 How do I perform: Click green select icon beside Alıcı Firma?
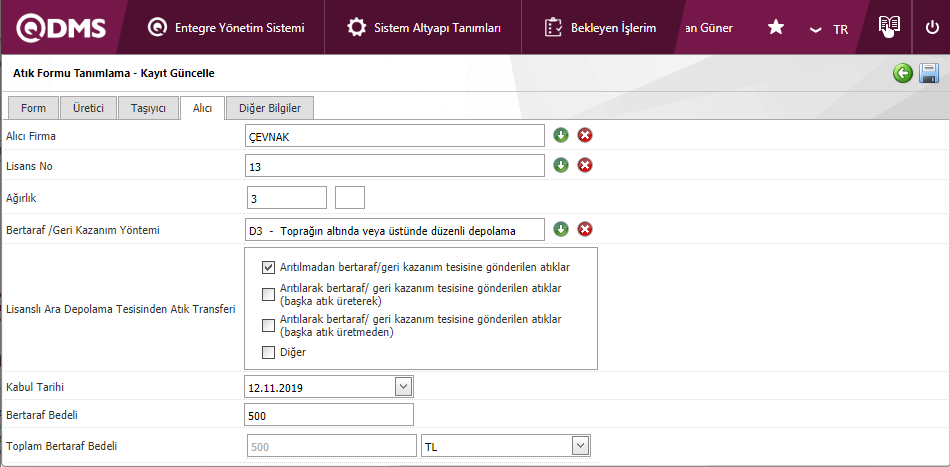click(561, 135)
